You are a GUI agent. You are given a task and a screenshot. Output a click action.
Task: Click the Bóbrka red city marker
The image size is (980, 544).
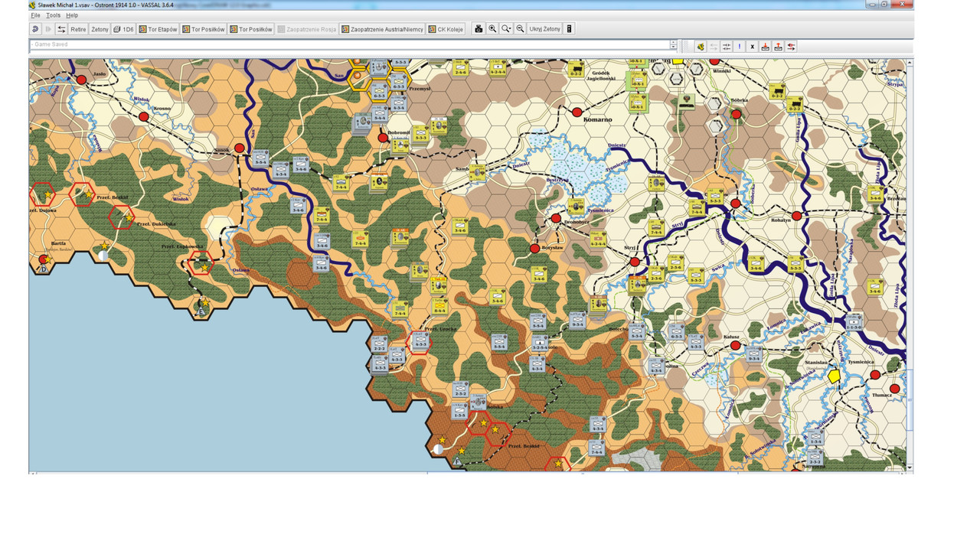point(736,115)
